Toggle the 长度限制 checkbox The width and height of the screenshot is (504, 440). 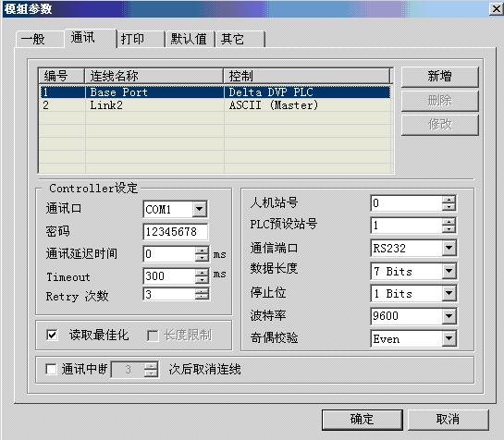(153, 336)
